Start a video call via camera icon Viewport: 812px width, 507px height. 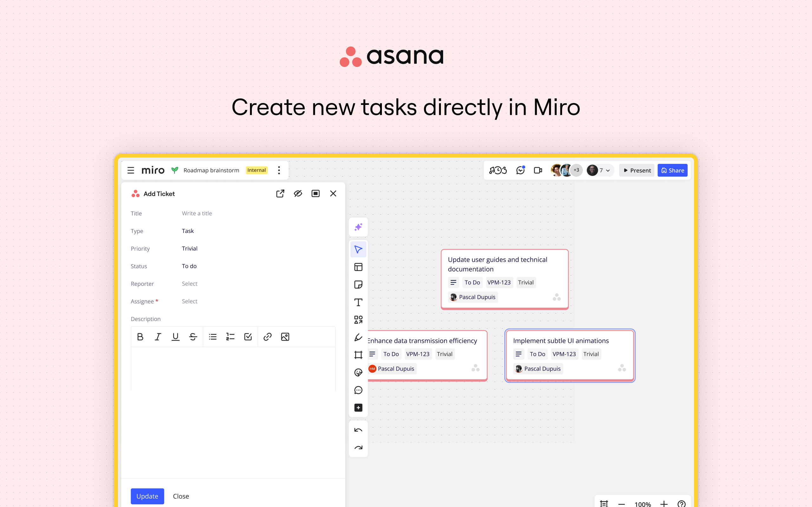click(x=538, y=170)
